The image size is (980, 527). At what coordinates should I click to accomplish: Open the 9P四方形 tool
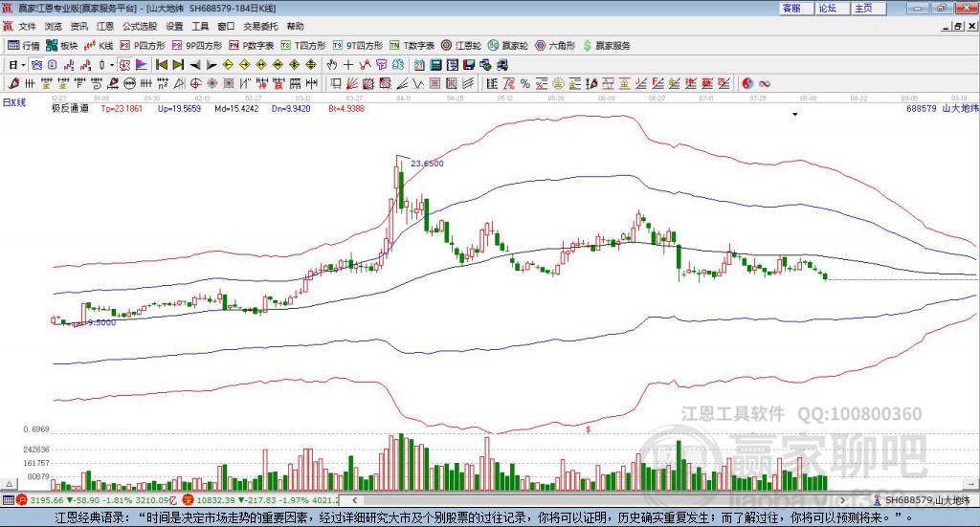tap(197, 46)
